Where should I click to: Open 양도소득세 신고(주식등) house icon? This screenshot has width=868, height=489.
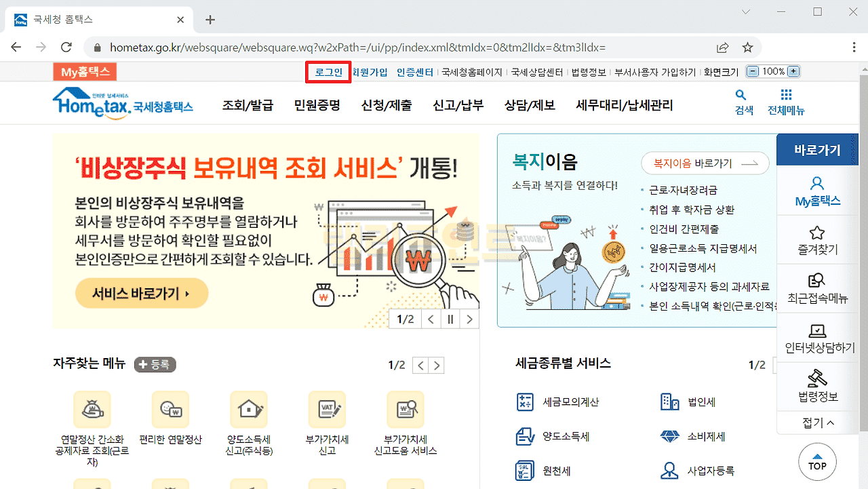click(x=248, y=409)
